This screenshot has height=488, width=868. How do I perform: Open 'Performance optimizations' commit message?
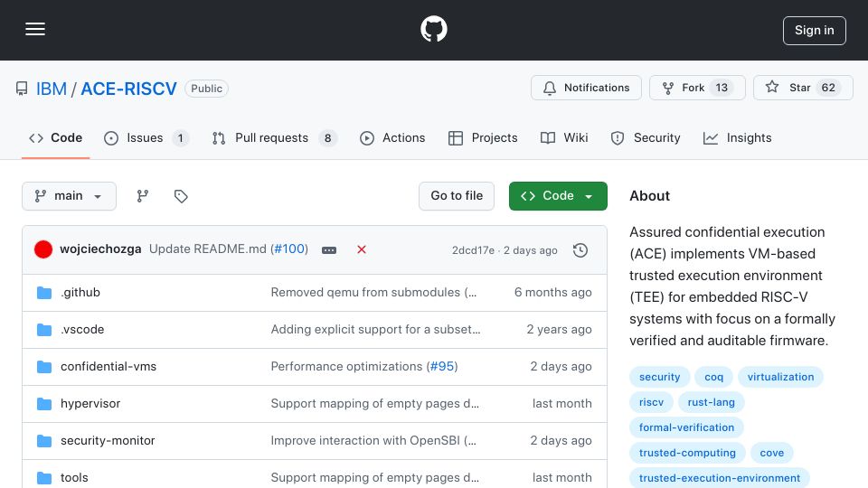[x=346, y=366]
